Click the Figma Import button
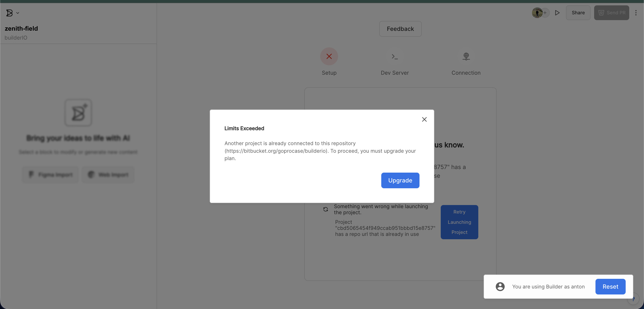 pyautogui.click(x=51, y=174)
